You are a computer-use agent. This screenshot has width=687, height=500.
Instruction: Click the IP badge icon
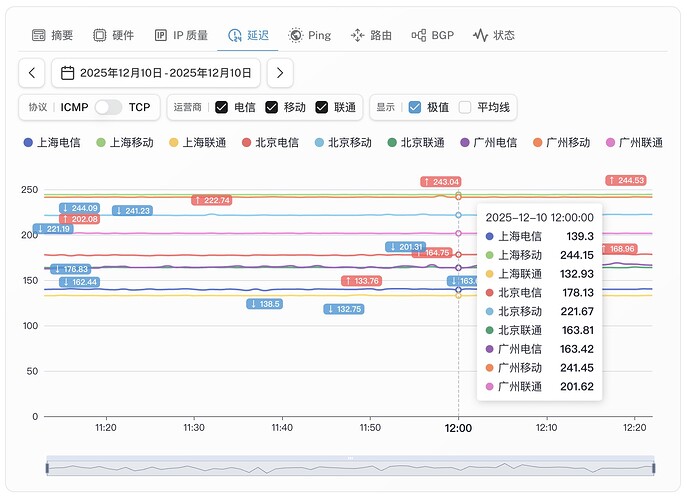click(161, 35)
